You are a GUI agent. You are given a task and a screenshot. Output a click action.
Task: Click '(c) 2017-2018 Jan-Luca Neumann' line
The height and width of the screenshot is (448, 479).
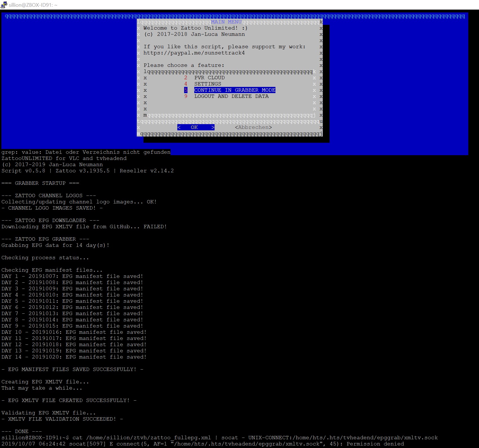coord(194,34)
